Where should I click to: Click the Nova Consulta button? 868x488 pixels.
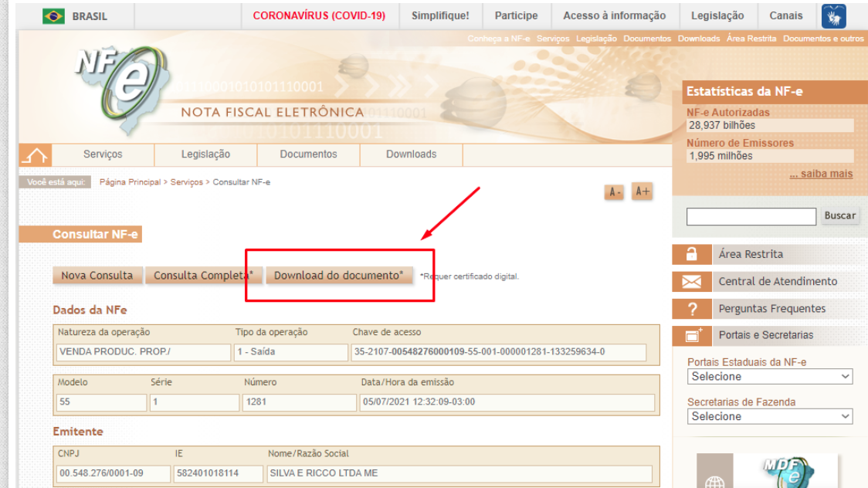click(97, 276)
